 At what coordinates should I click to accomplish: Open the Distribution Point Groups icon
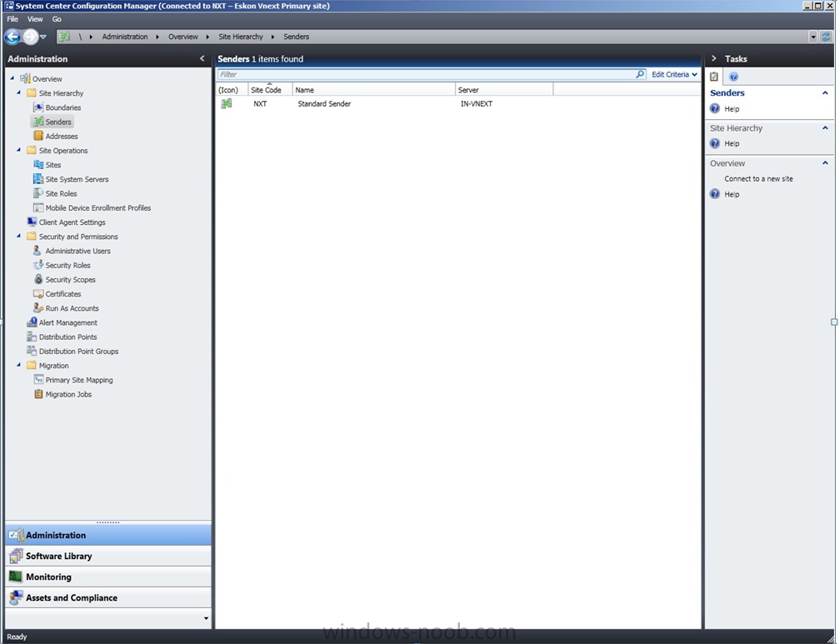[32, 351]
